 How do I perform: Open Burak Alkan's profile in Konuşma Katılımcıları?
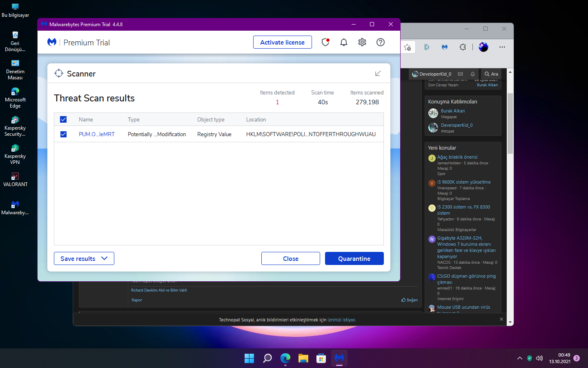(x=453, y=111)
